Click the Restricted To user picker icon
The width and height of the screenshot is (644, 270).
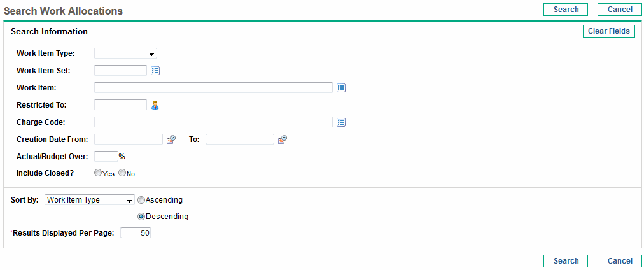click(155, 105)
